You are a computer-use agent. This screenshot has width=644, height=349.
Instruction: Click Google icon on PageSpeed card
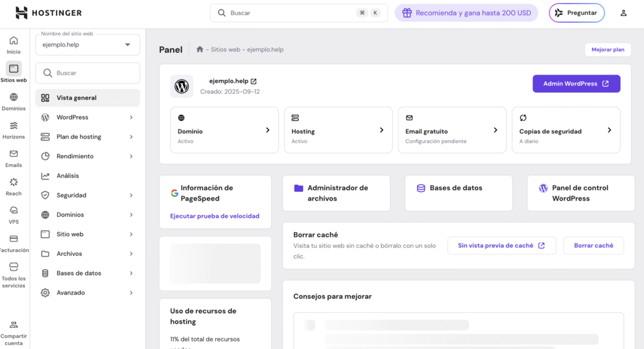click(175, 193)
